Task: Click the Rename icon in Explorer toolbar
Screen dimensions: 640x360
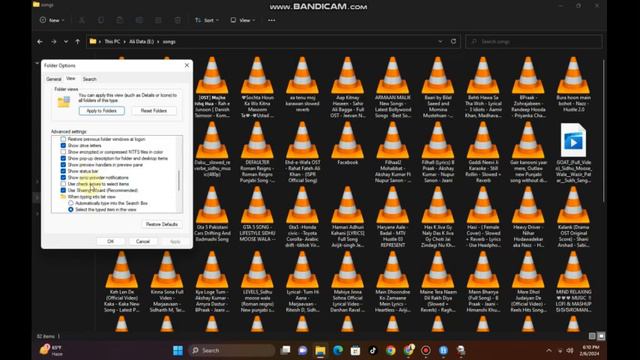Action: (x=139, y=20)
